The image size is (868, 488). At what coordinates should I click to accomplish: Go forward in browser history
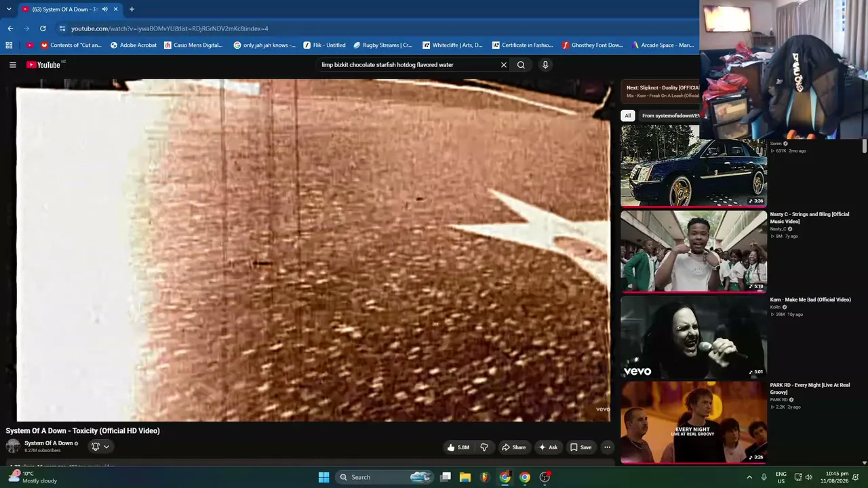pyautogui.click(x=26, y=28)
